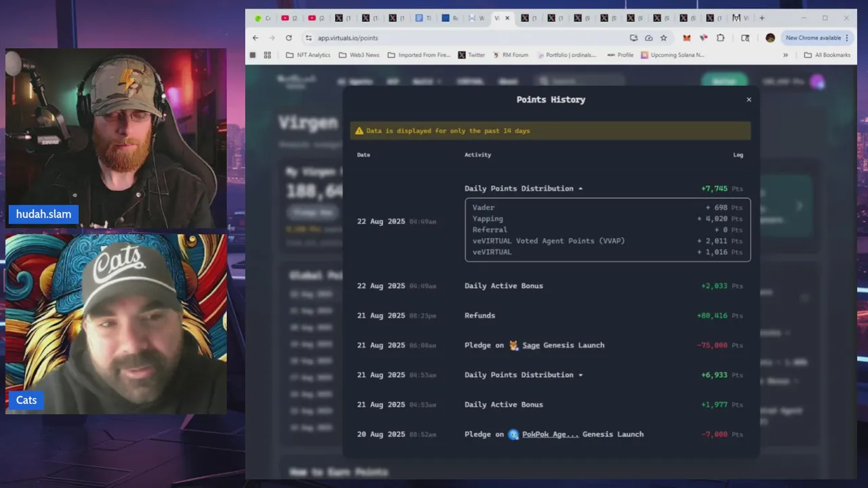Click the +80,416 Pts refund amount

tap(719, 315)
